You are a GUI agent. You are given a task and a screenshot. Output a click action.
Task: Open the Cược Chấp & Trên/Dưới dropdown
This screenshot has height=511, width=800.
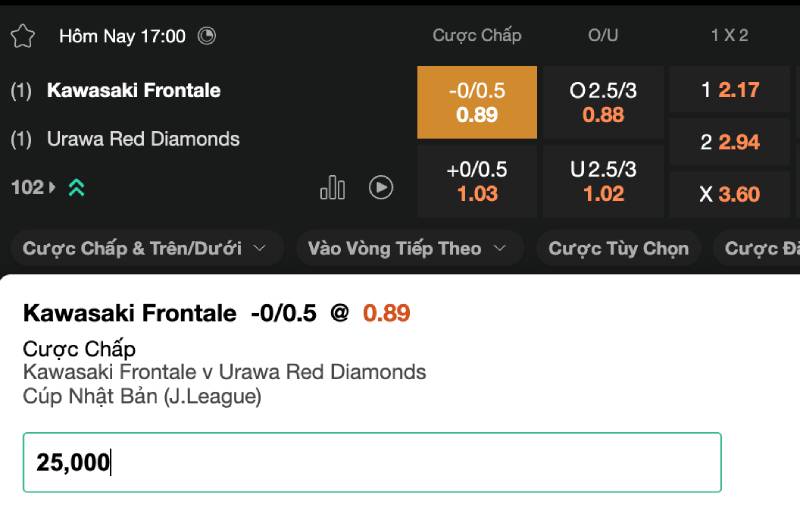(x=146, y=248)
